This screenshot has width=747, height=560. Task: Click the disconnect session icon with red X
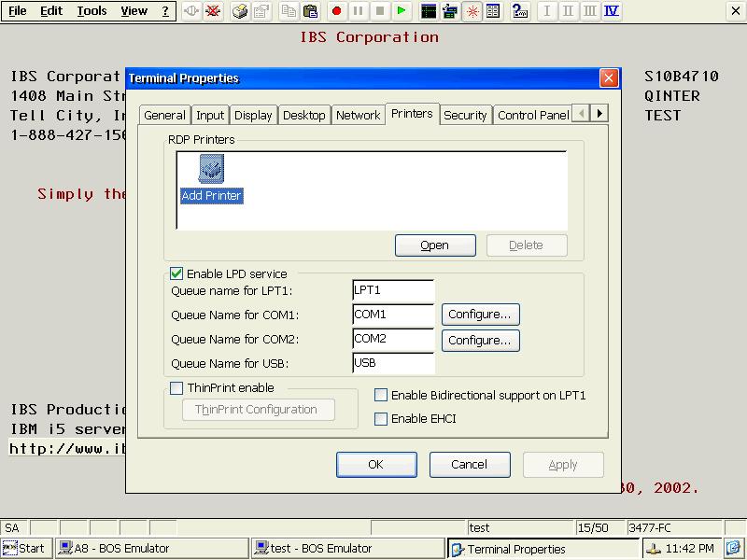tap(213, 11)
